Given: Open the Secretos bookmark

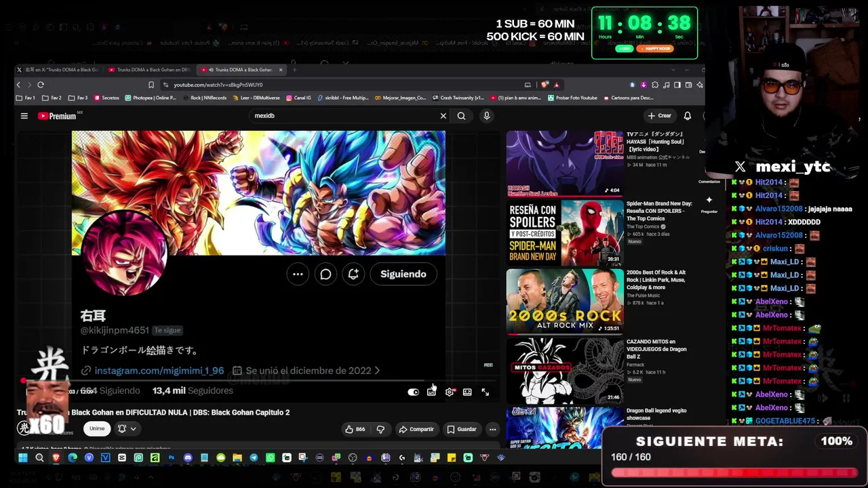Looking at the screenshot, I should 106,98.
